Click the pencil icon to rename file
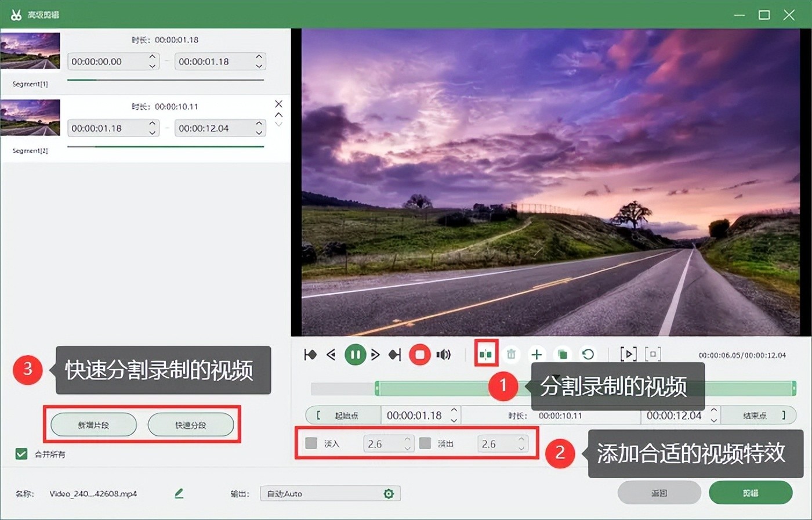Screen dimensions: 812x520 point(179,494)
